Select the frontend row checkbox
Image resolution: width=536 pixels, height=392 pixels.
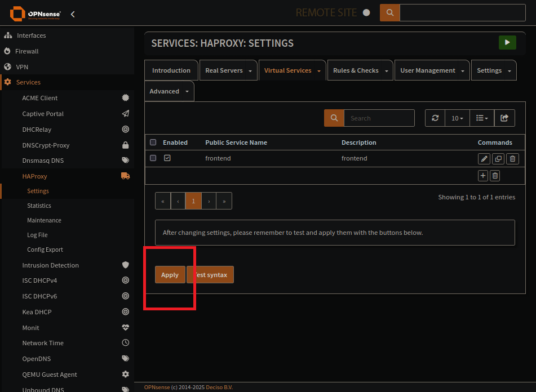coord(153,158)
